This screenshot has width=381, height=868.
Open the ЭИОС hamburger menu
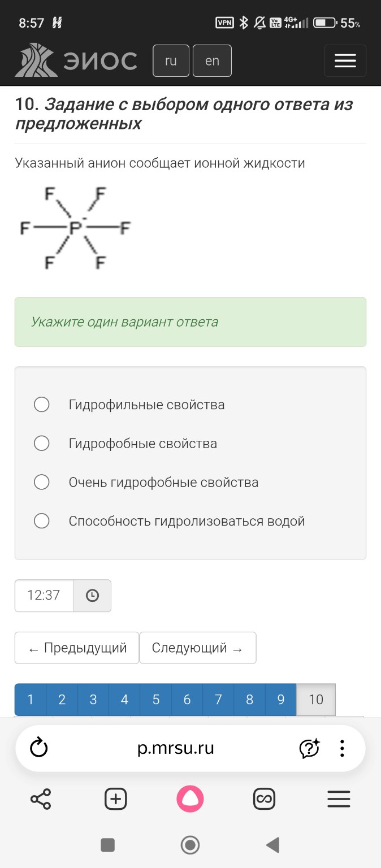345,60
